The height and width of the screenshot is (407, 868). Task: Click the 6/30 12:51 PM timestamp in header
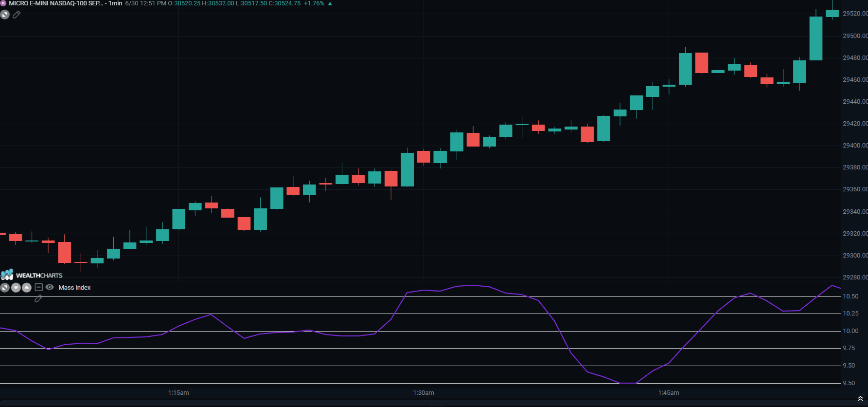145,3
